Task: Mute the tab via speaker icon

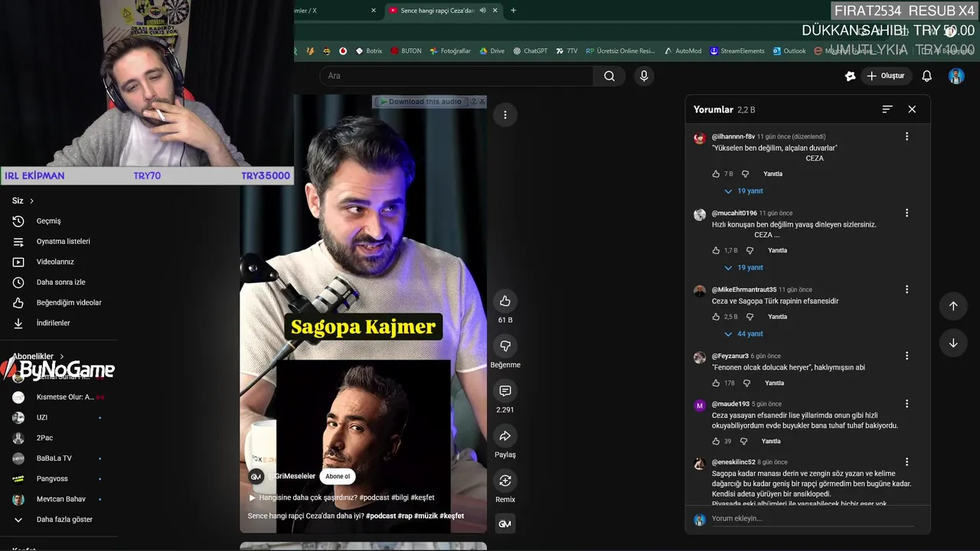Action: point(482,11)
